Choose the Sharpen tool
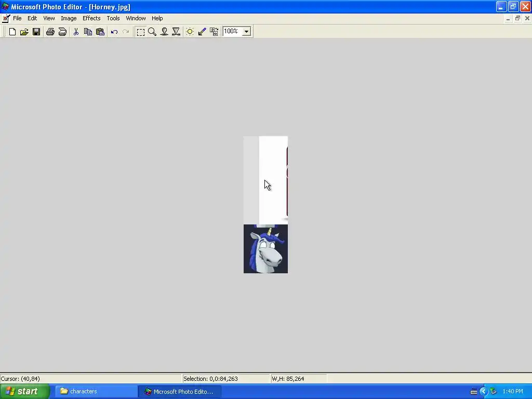 176,32
